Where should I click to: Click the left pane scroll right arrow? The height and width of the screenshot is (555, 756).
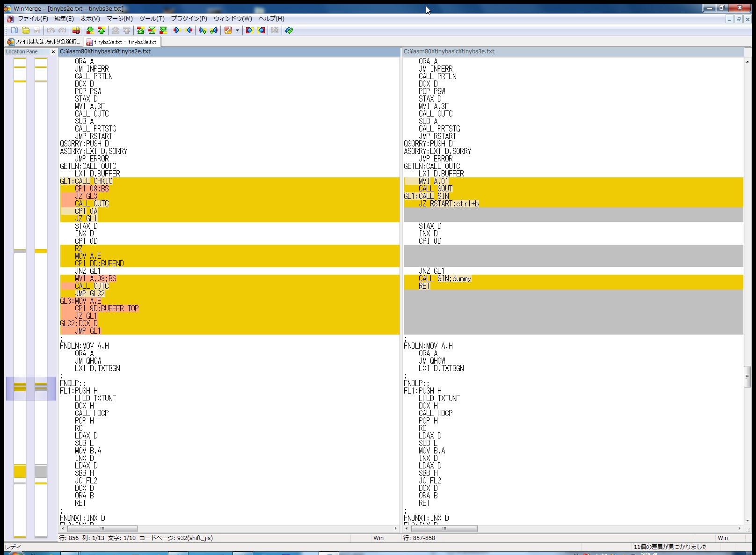pos(396,528)
